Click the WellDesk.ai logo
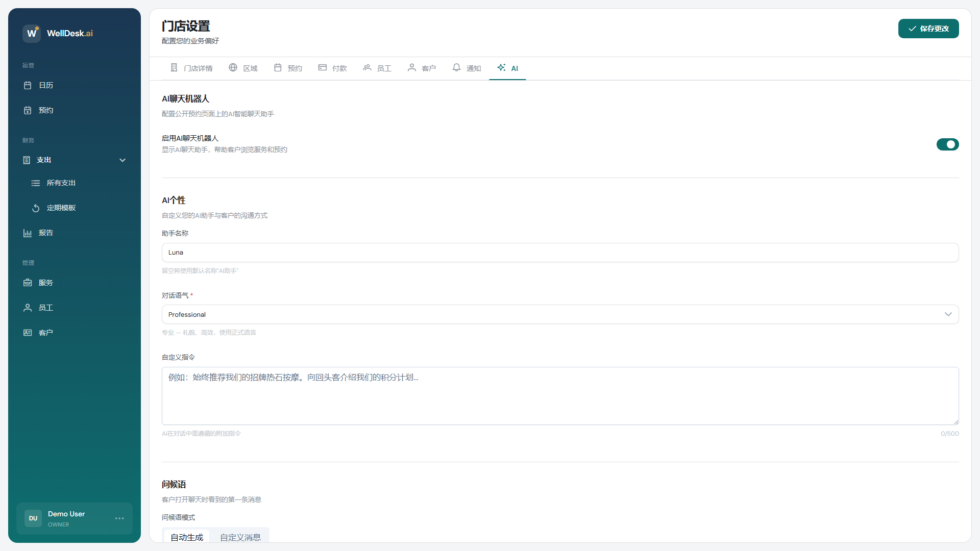 coord(32,33)
